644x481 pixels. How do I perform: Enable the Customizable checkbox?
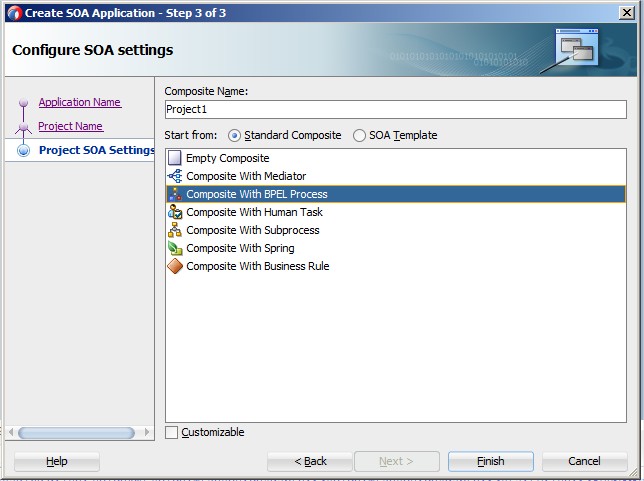click(172, 433)
